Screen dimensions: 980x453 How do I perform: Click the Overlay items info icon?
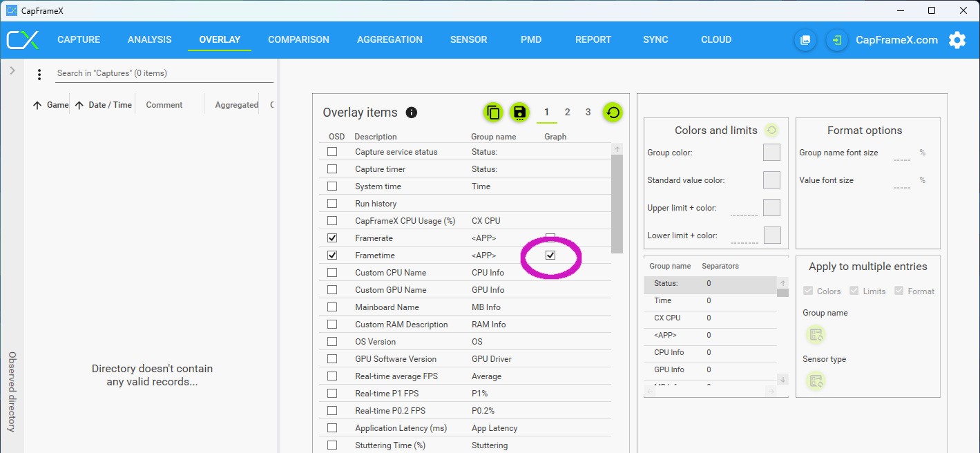[x=412, y=113]
